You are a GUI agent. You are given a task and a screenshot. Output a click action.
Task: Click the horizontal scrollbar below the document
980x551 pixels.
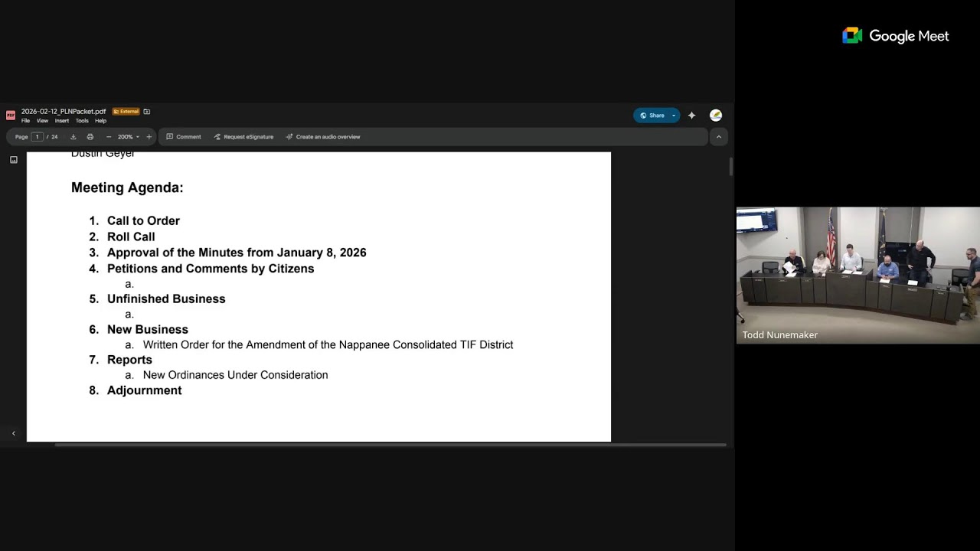click(390, 445)
